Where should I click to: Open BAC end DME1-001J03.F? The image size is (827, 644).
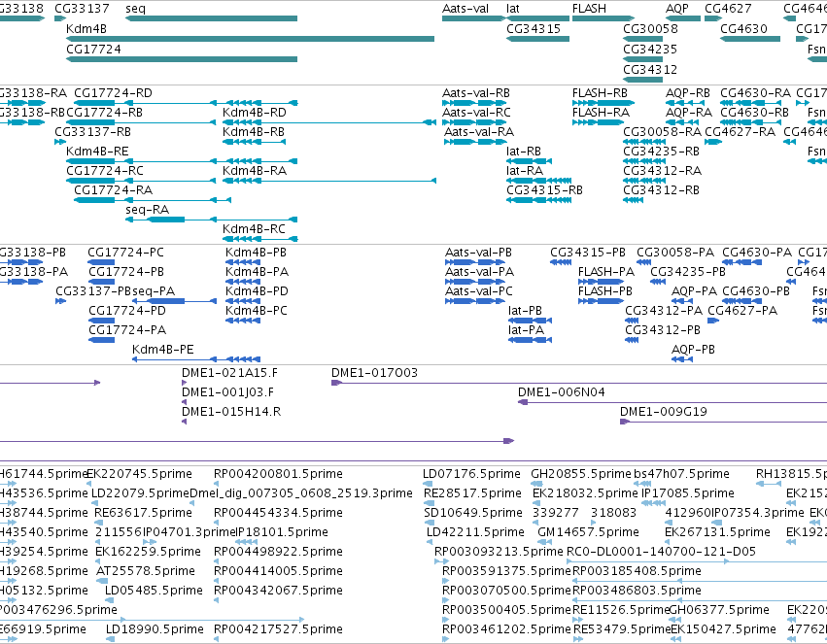(184, 402)
